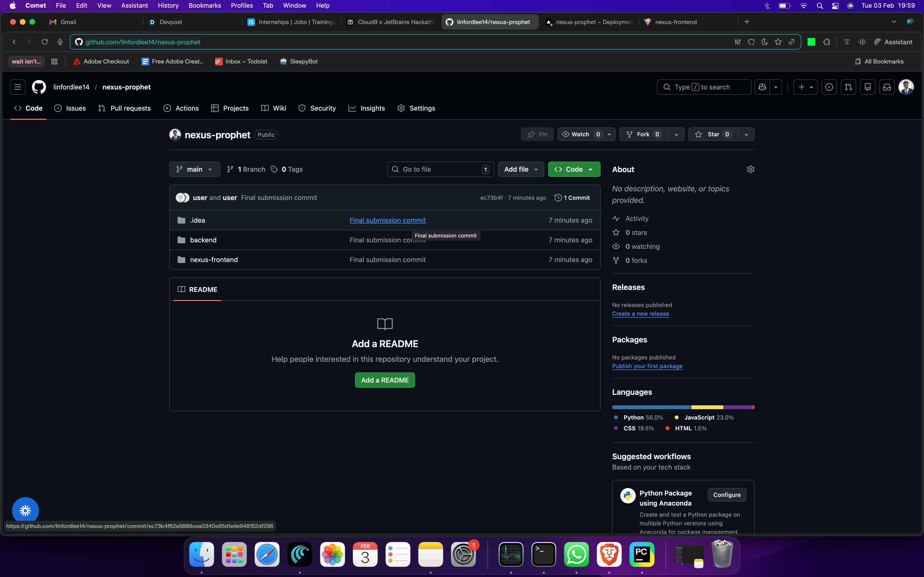
Task: Pin the nexus-prophet repository
Action: 537,134
